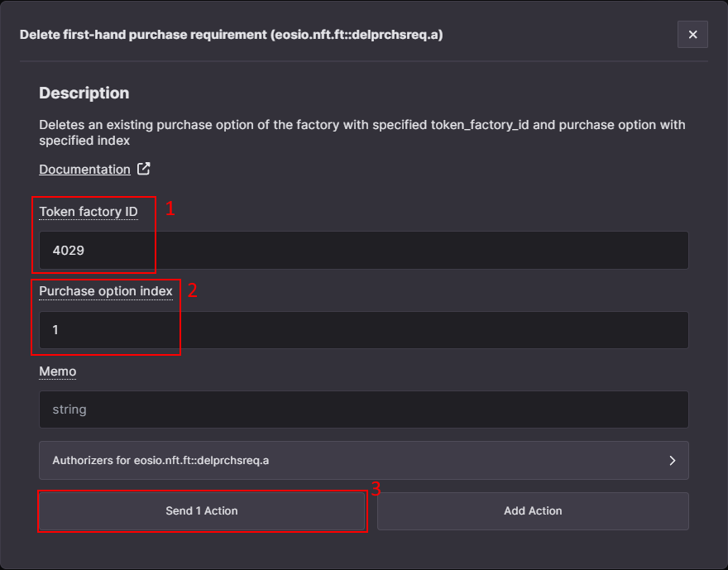Click the external-link icon beside Documentation
This screenshot has height=570, width=728.
[x=143, y=169]
